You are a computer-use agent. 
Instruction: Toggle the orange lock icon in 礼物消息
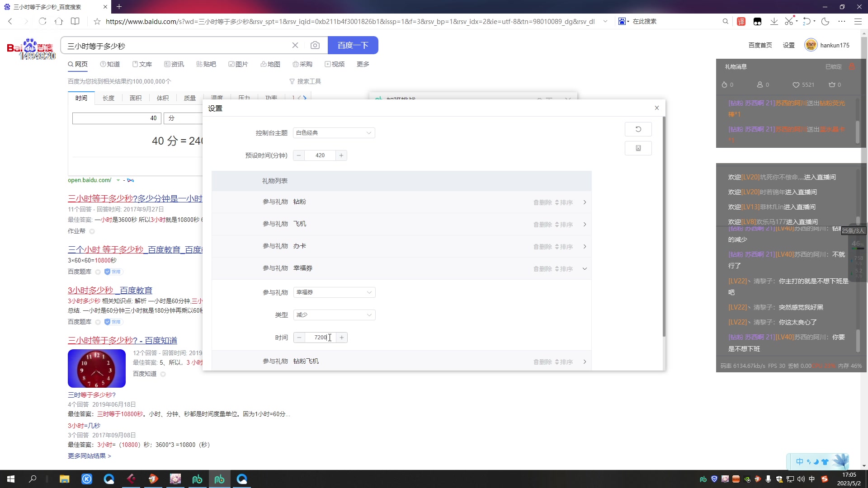pos(852,66)
